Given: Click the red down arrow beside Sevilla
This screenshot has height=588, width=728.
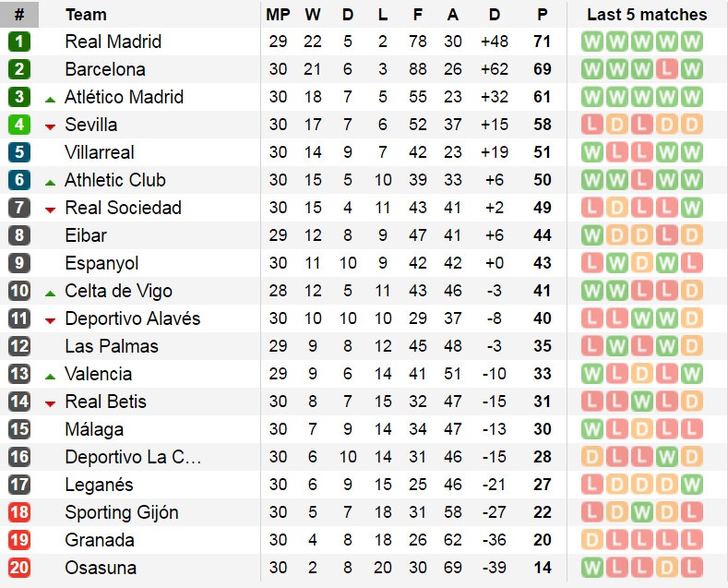Looking at the screenshot, I should [50, 126].
